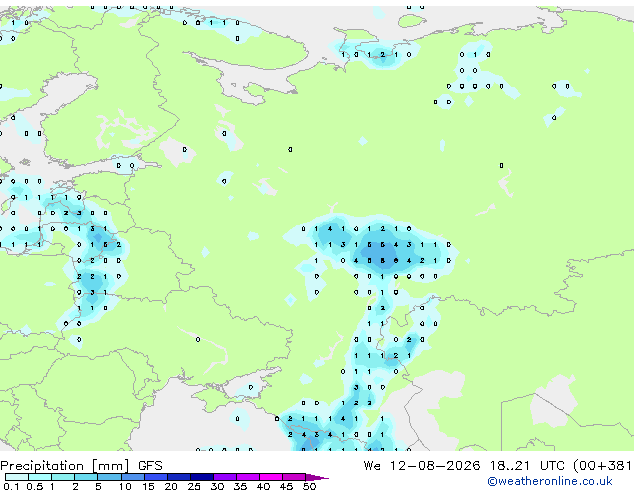Image resolution: width=634 pixels, height=490 pixels.
Task: Click the legend swatch between 1 and 2
Action: pyautogui.click(x=63, y=477)
